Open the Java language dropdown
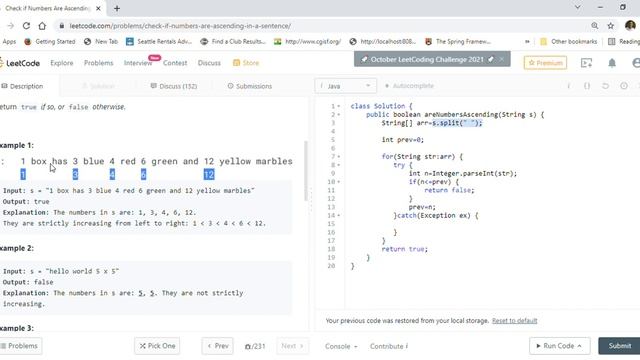The image size is (640, 360). (x=345, y=86)
